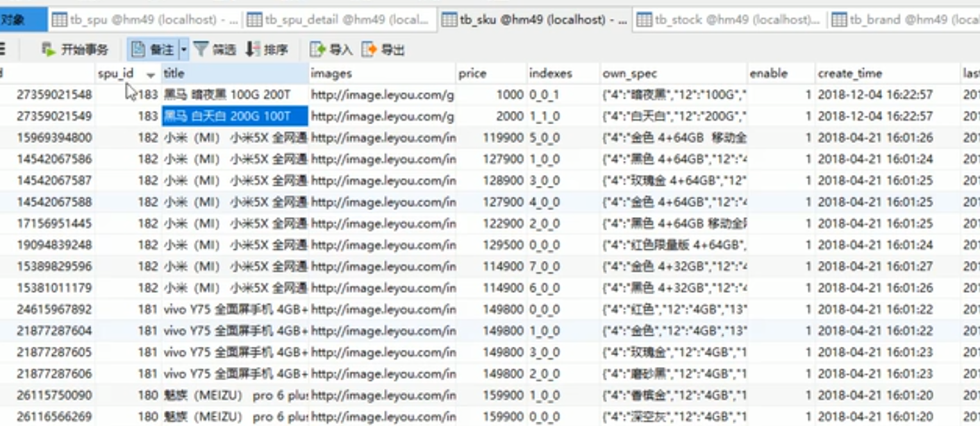This screenshot has width=980, height=426.
Task: Select the own_spec column header
Action: [x=674, y=74]
